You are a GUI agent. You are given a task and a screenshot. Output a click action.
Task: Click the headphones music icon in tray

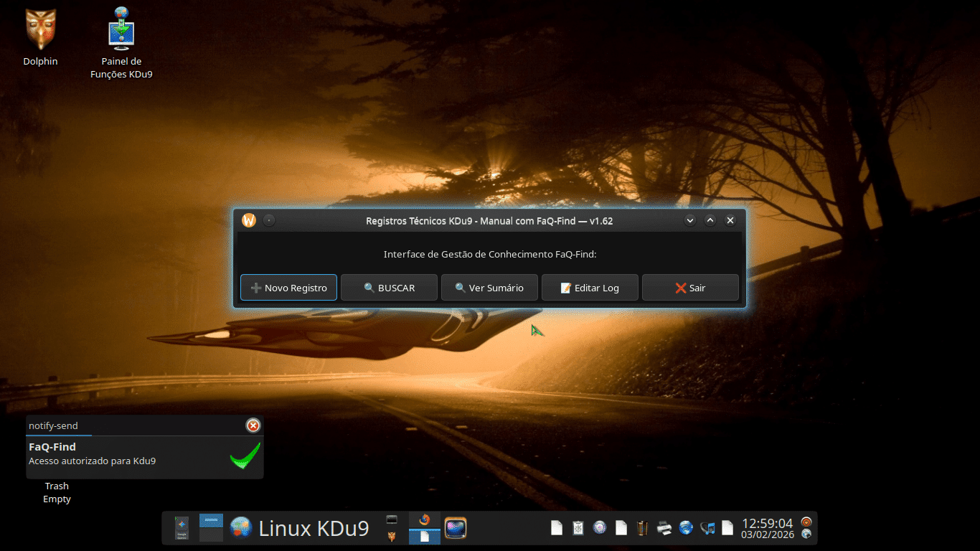pos(707,528)
